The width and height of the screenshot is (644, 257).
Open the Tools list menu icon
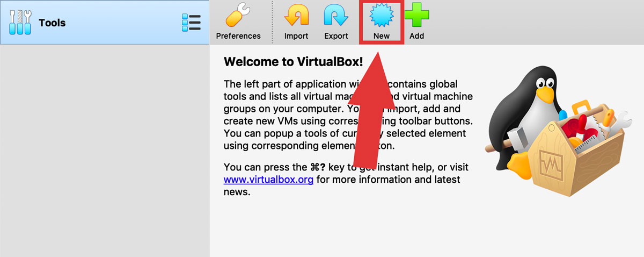(x=191, y=23)
